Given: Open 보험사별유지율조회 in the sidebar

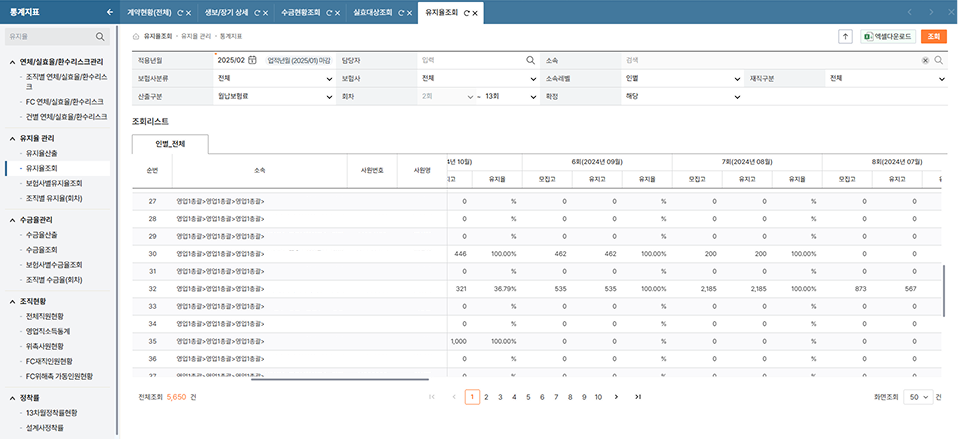Looking at the screenshot, I should (x=67, y=183).
